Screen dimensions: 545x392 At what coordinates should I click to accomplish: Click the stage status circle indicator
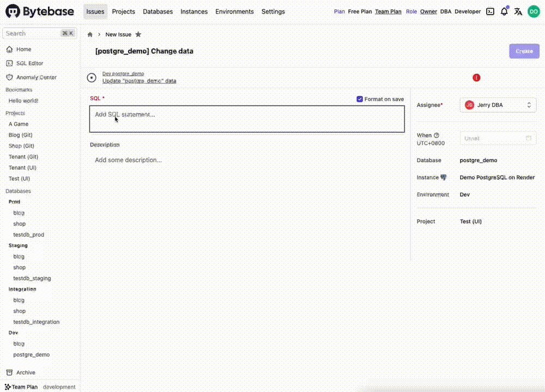(92, 77)
